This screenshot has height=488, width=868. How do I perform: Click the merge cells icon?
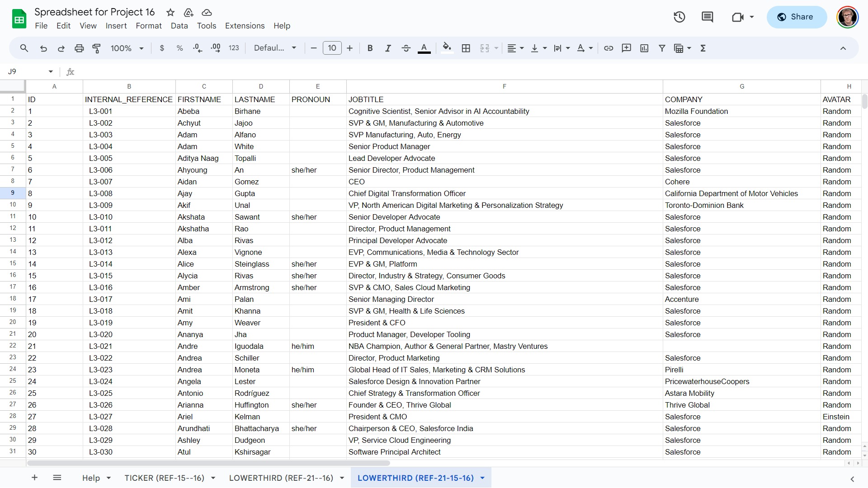click(x=485, y=48)
